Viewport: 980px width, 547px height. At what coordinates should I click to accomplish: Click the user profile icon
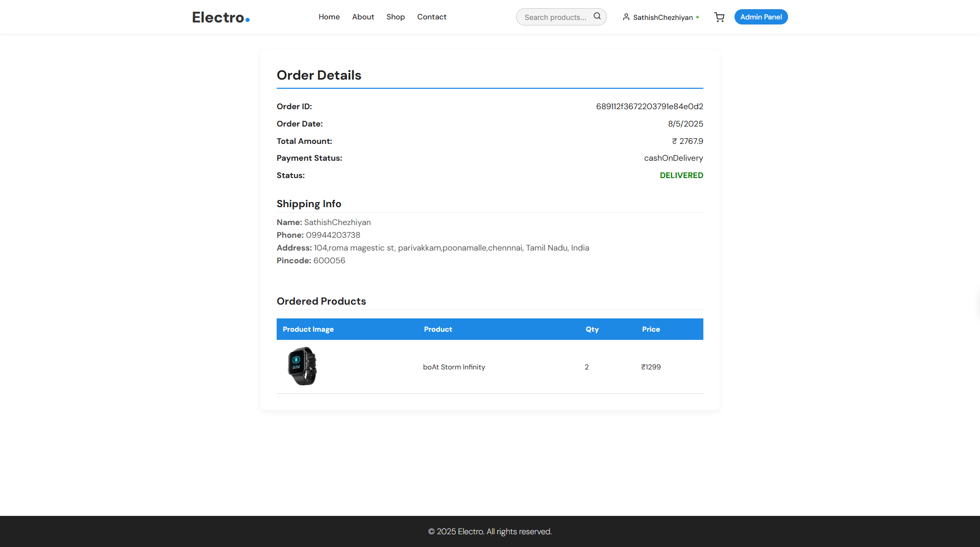tap(626, 17)
